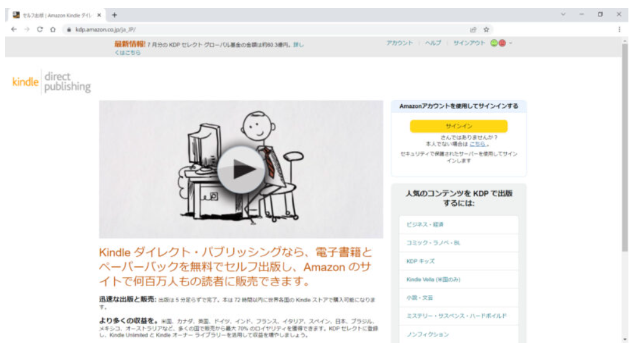Click the 迅速な出版と販売 heading text

[128, 299]
